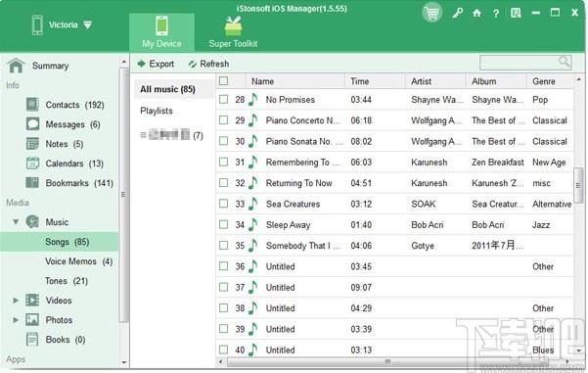Check the box for song 30 Piano Sonata

[223, 141]
